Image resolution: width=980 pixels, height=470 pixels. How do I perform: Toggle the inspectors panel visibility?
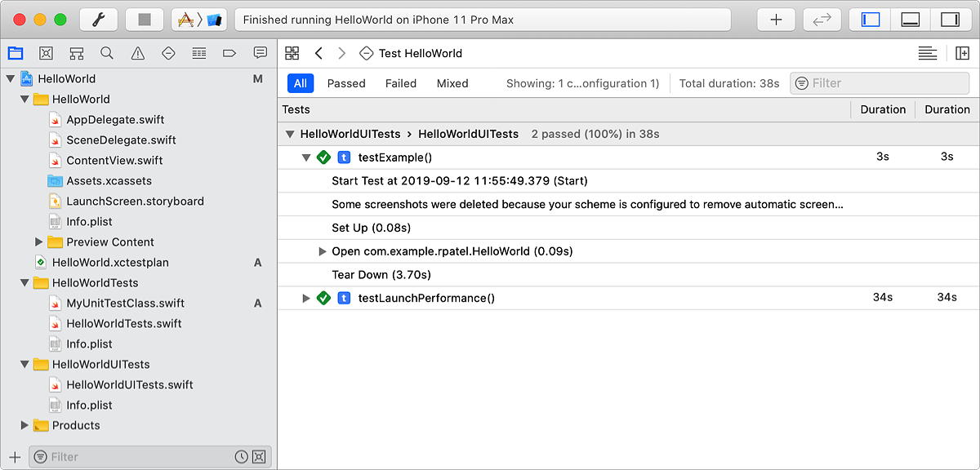pyautogui.click(x=950, y=20)
